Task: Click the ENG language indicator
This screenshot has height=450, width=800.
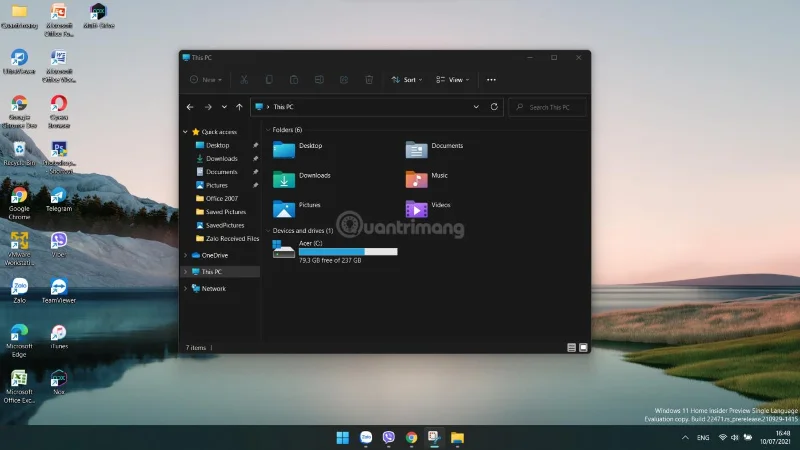Action: click(x=703, y=438)
